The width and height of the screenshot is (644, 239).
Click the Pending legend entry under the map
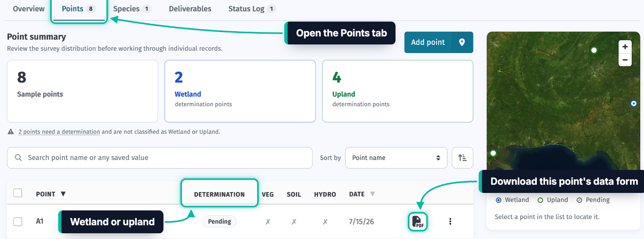pos(593,200)
